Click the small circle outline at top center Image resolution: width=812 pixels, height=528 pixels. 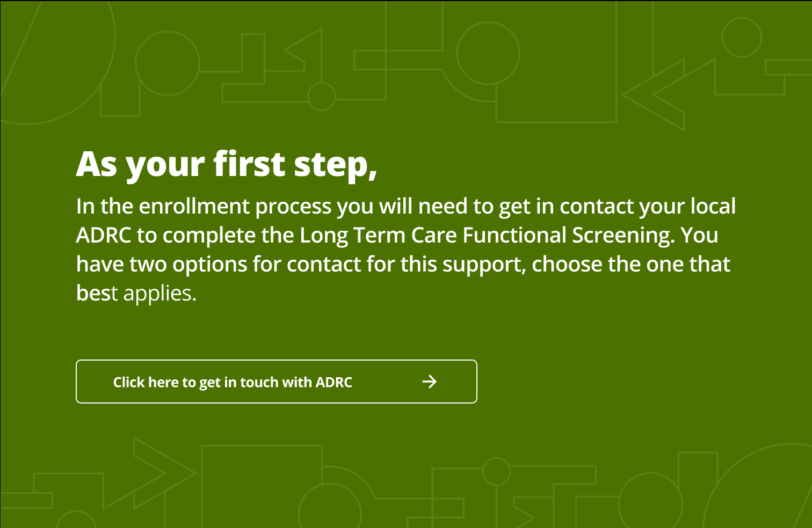coord(321,97)
